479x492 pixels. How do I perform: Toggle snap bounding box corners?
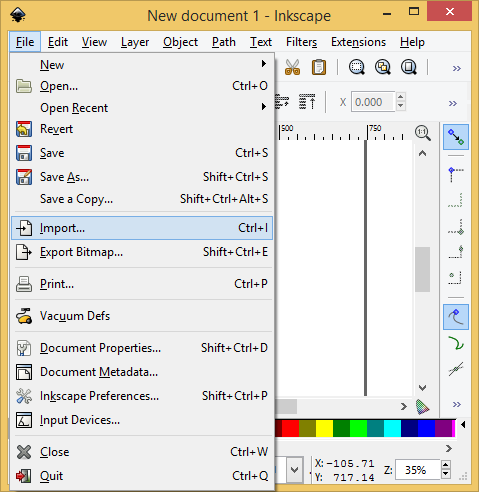[456, 174]
